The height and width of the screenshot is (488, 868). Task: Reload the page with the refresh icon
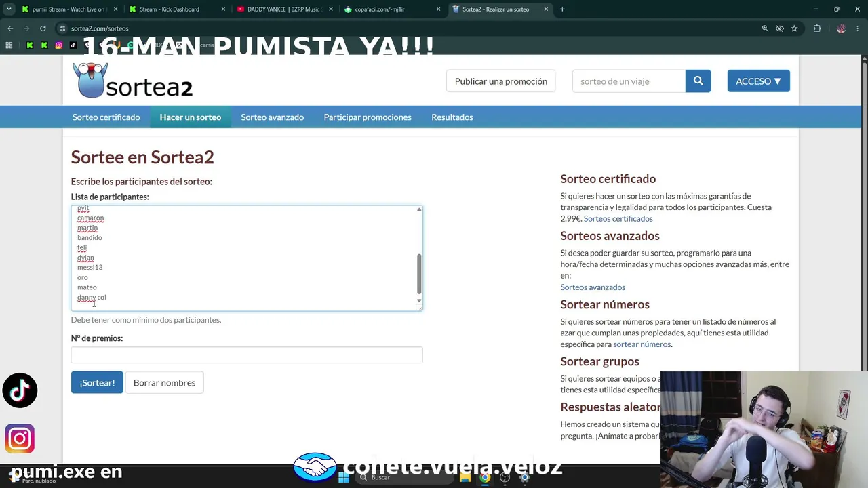coord(43,28)
